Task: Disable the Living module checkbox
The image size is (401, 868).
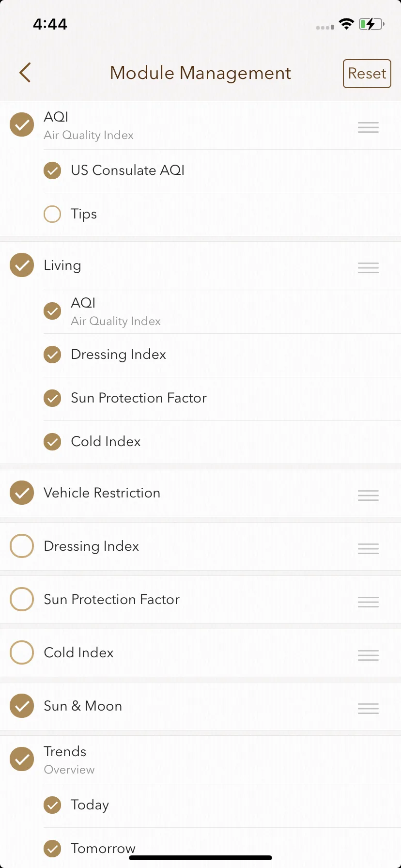Action: pos(22,265)
